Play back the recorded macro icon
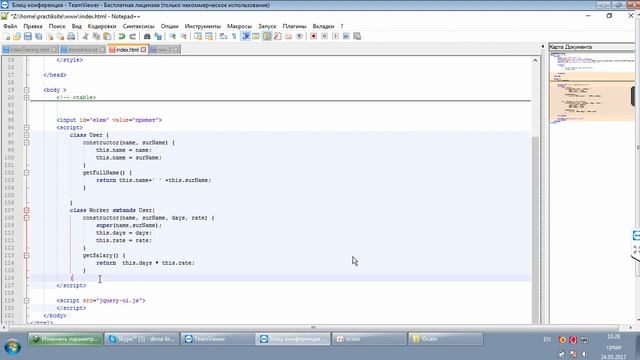Image resolution: width=640 pixels, height=360 pixels. pos(335,36)
